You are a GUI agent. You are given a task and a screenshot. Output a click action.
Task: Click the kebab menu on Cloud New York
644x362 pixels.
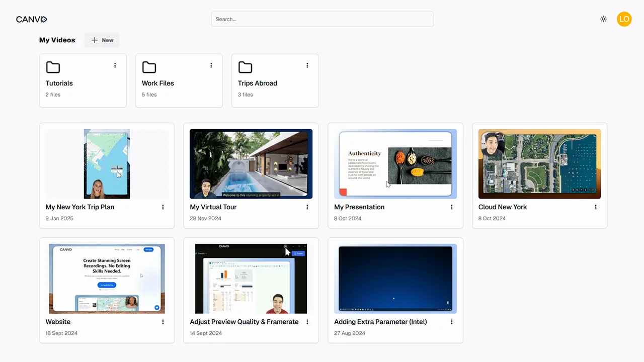tap(596, 207)
